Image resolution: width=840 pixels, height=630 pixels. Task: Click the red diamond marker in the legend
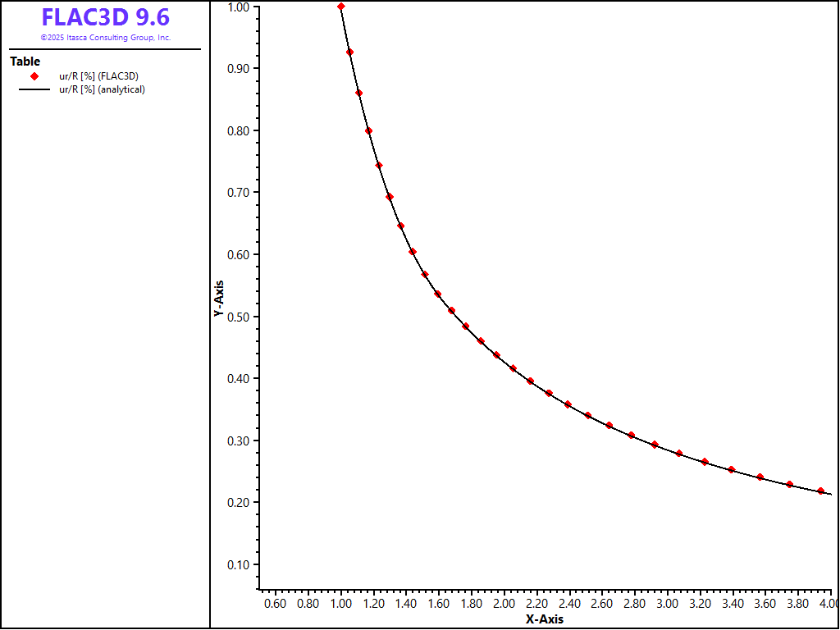point(34,76)
